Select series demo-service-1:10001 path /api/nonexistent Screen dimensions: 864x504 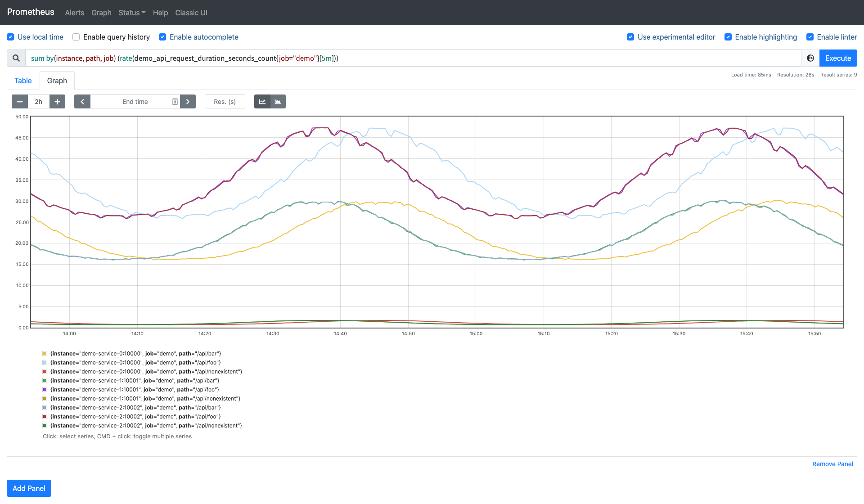coord(145,399)
